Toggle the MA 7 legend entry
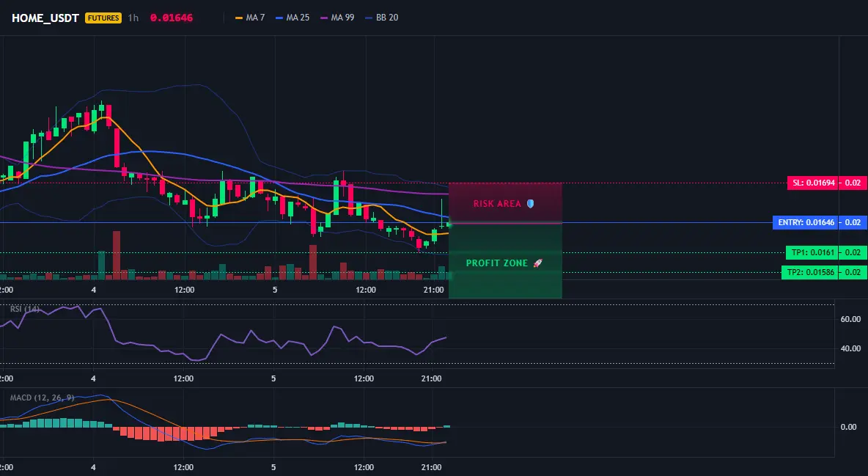Image resolution: width=868 pixels, height=476 pixels. [250, 18]
